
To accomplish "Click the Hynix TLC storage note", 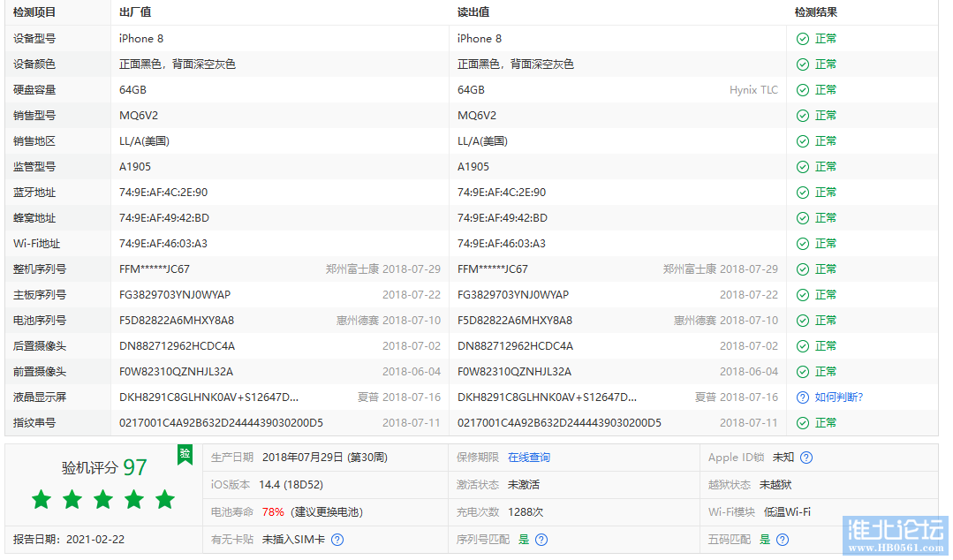I will click(x=753, y=90).
